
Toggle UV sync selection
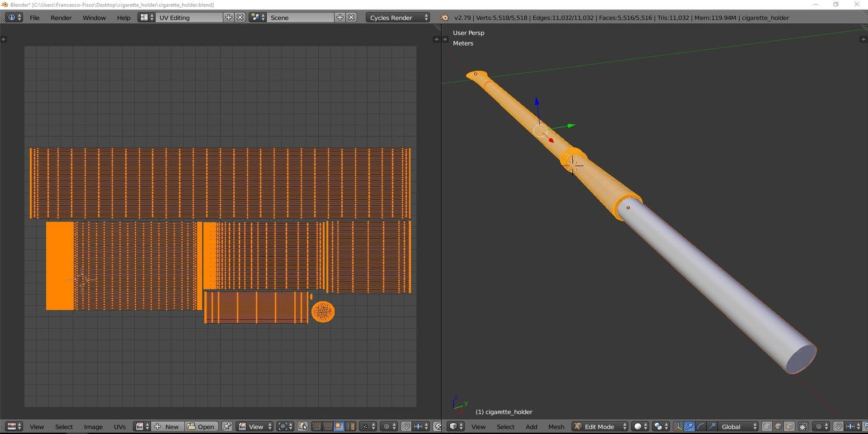(x=302, y=426)
